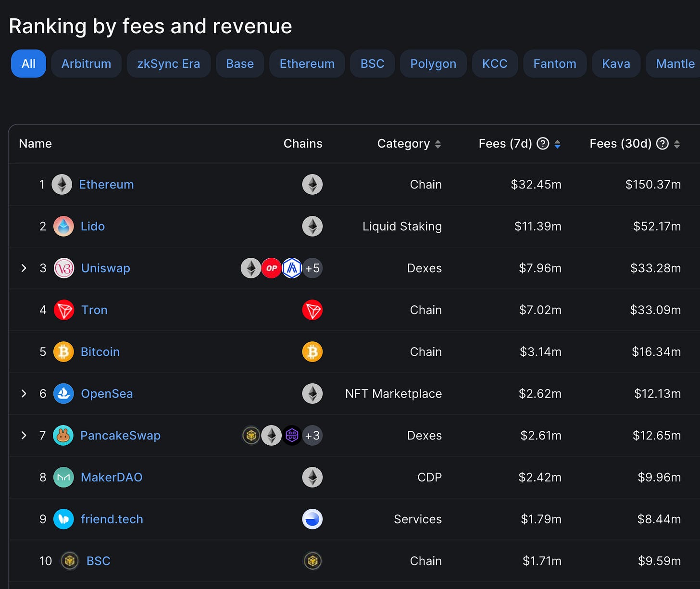Click the PancakeSwap bunny logo
The image size is (700, 589).
[63, 436]
